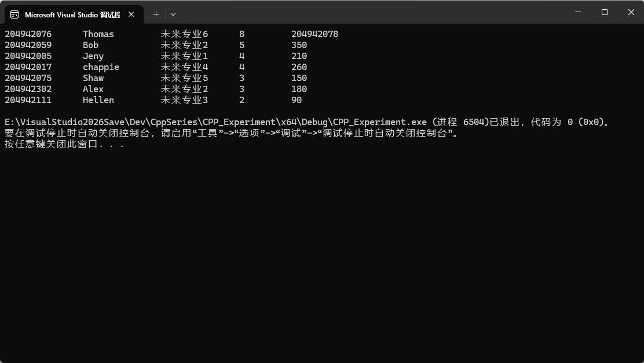Click student ID 204942075
The image size is (644, 363).
tap(28, 78)
